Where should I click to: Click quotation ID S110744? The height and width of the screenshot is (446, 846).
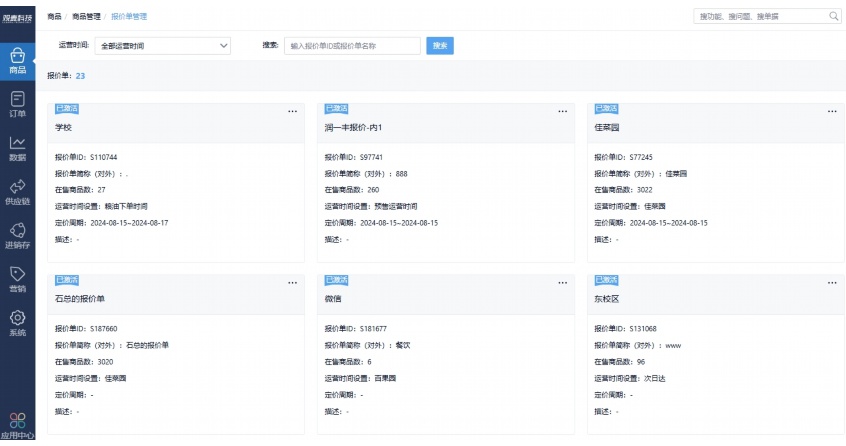point(104,157)
